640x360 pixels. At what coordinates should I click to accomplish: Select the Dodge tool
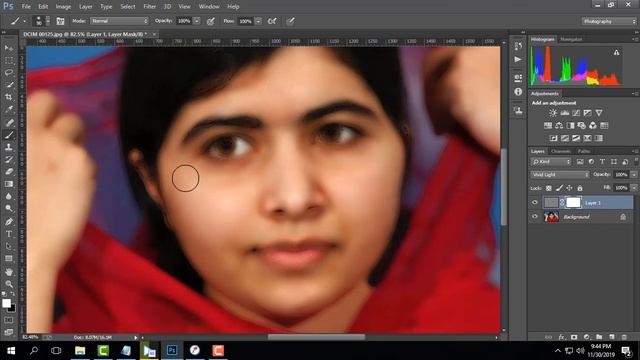(9, 209)
